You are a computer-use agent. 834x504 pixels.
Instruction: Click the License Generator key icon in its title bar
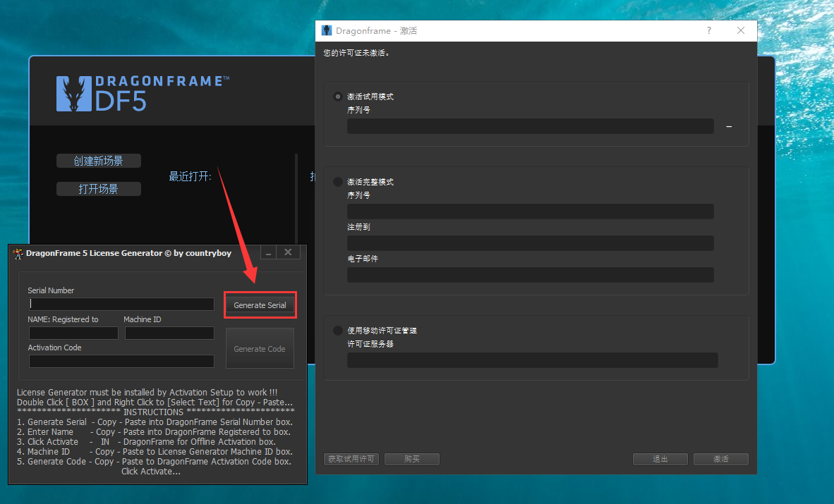tap(17, 252)
